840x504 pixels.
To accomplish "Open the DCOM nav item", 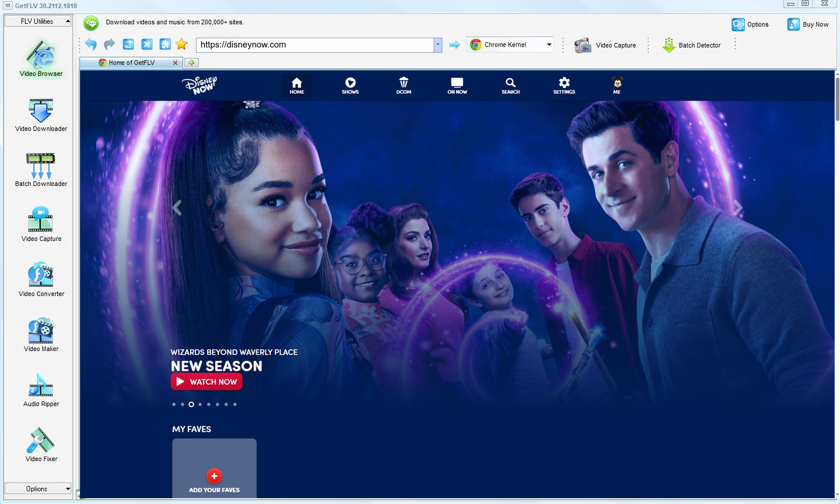I will (x=404, y=85).
